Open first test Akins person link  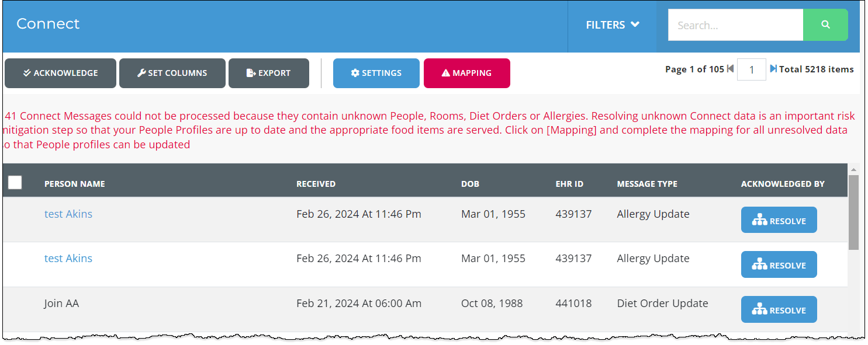click(68, 214)
